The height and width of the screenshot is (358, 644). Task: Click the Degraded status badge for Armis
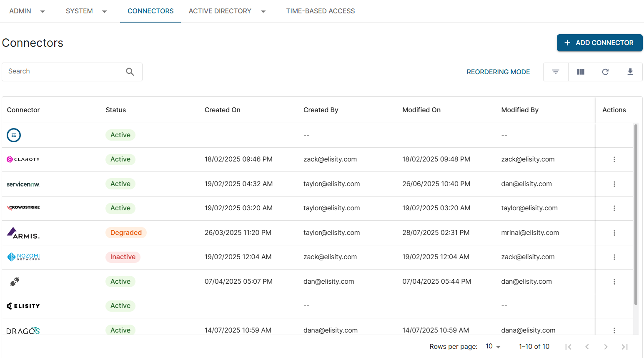pos(126,232)
